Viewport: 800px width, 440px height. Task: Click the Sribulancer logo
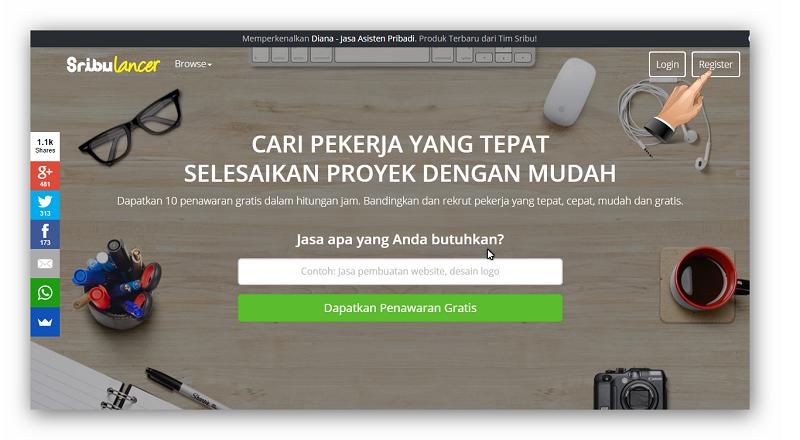tap(113, 64)
